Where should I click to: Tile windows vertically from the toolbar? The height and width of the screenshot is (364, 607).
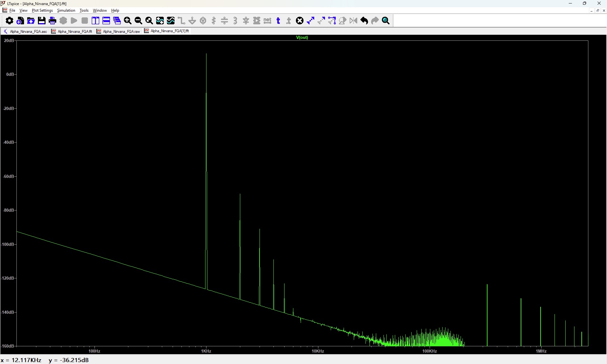point(95,21)
